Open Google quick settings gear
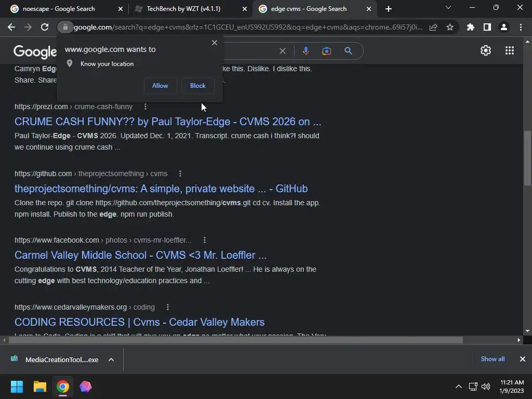 point(486,50)
